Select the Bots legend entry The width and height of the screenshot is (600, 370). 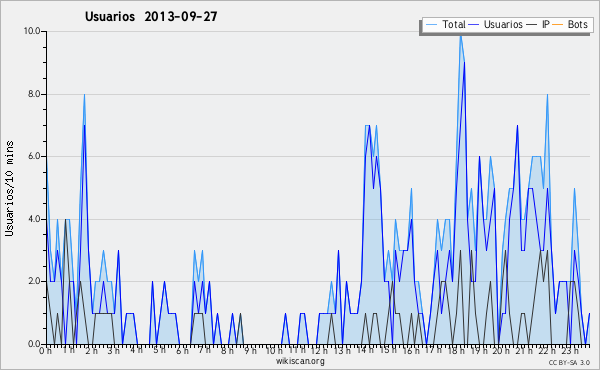coord(570,24)
